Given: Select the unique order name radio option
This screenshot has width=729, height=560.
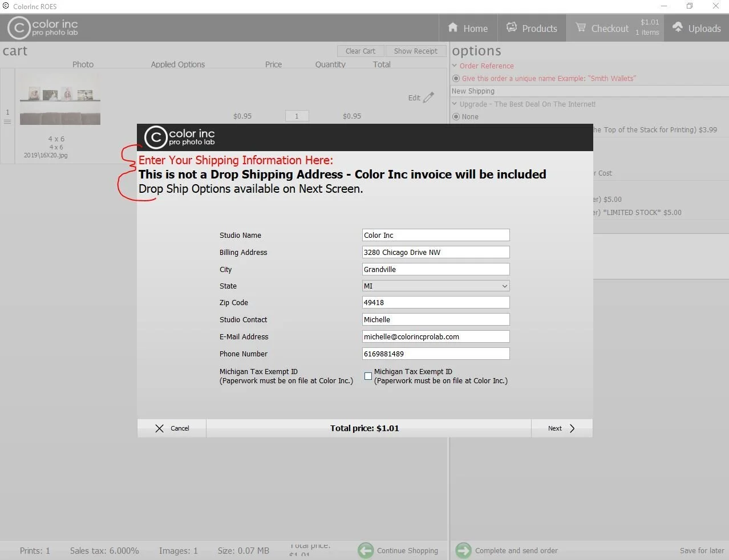Looking at the screenshot, I should 456,79.
